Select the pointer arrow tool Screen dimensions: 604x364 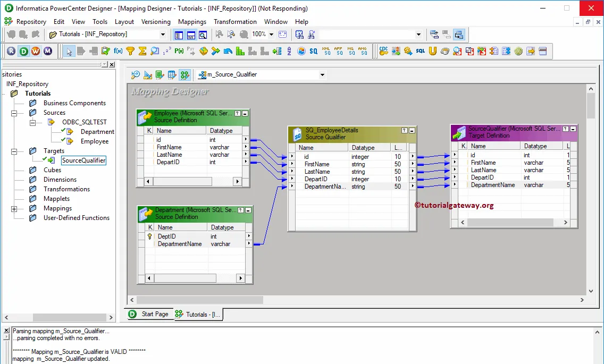click(69, 51)
